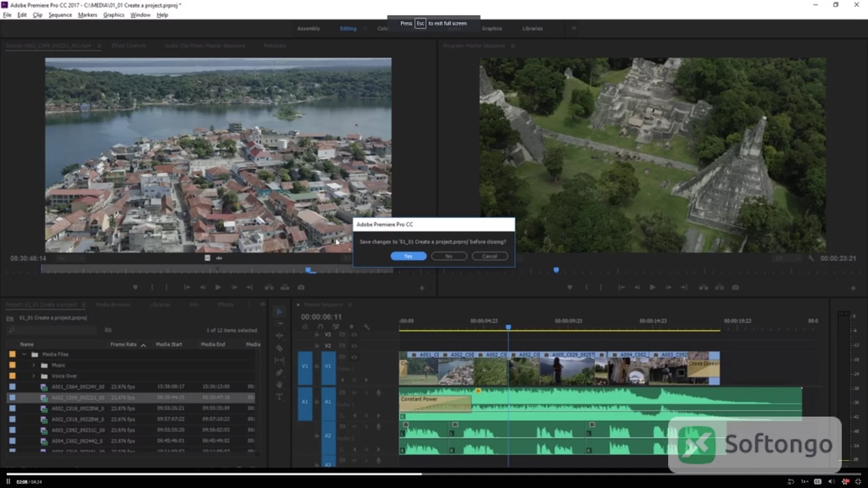
Task: Select the Pen tool
Action: coord(279,372)
